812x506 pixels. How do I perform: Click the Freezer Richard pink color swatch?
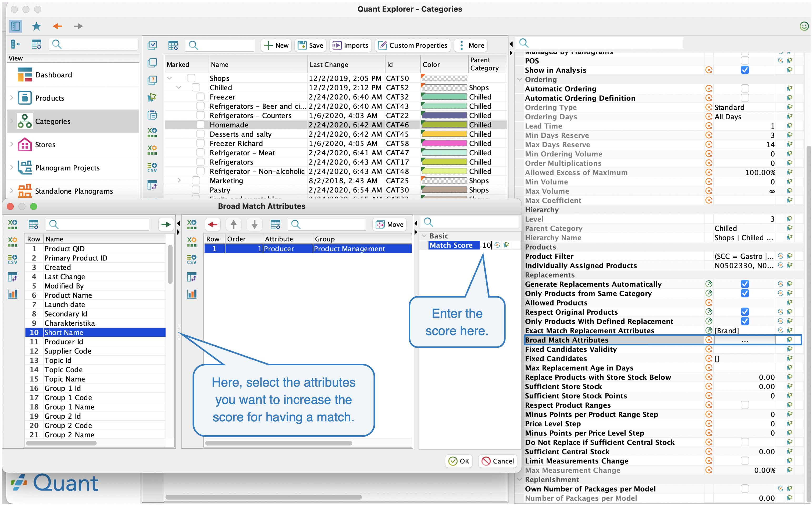coord(444,143)
